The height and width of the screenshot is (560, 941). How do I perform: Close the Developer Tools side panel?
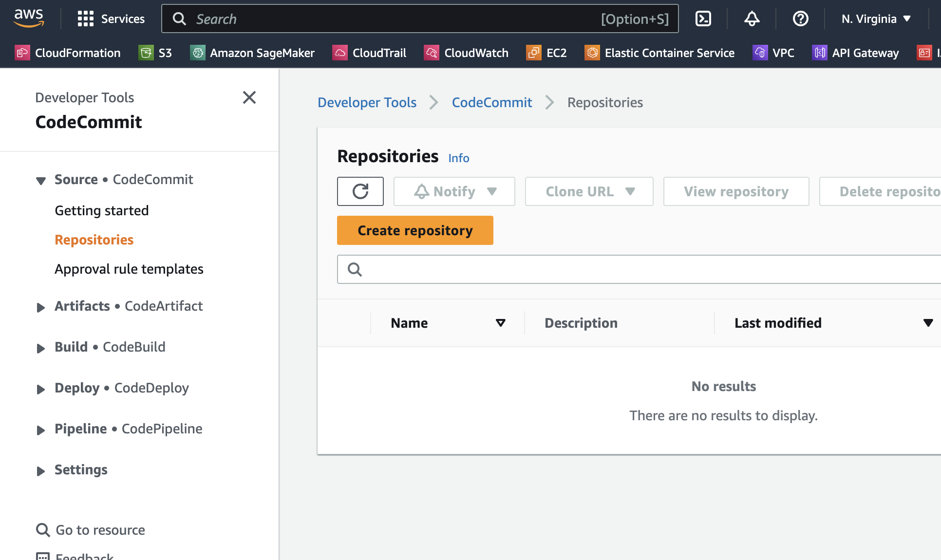pos(249,97)
